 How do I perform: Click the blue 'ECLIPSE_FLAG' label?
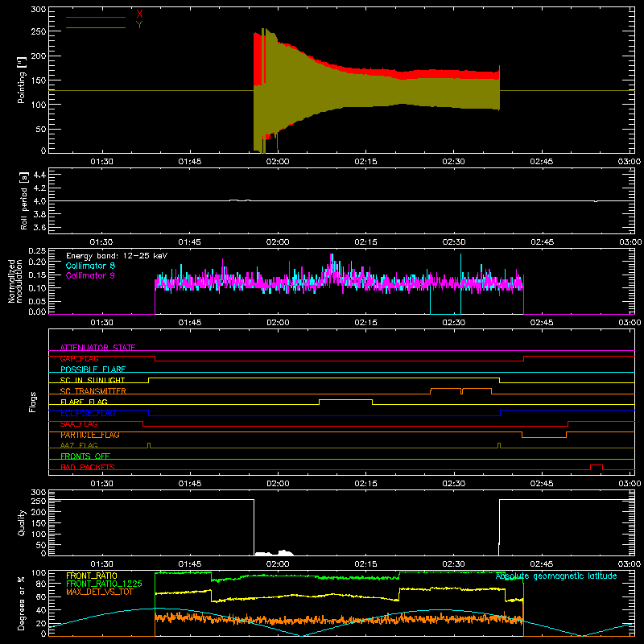click(x=88, y=413)
